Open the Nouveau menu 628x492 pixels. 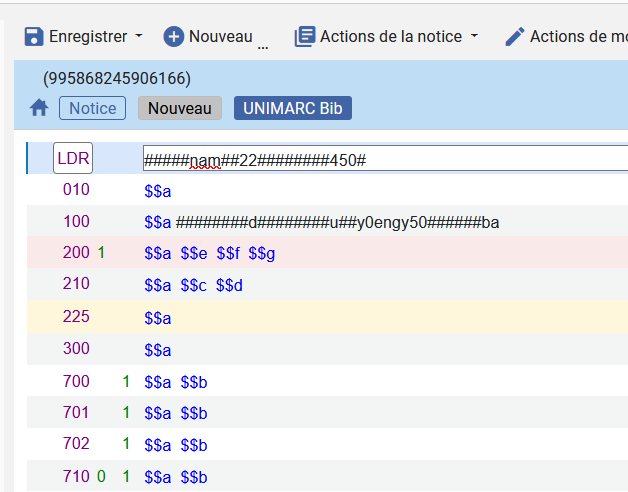click(220, 36)
